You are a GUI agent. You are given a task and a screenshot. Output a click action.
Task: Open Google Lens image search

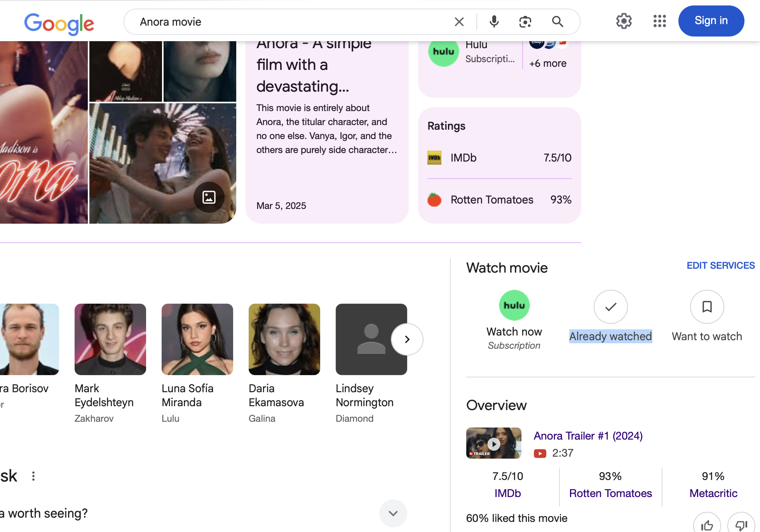pyautogui.click(x=525, y=22)
